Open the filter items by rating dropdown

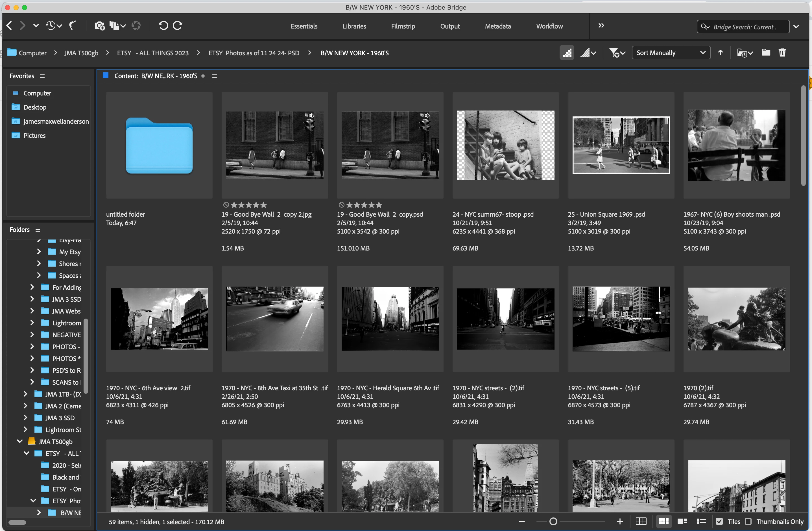coord(617,53)
